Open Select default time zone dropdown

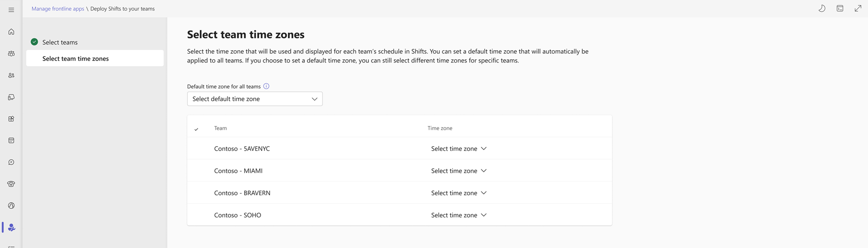click(255, 99)
